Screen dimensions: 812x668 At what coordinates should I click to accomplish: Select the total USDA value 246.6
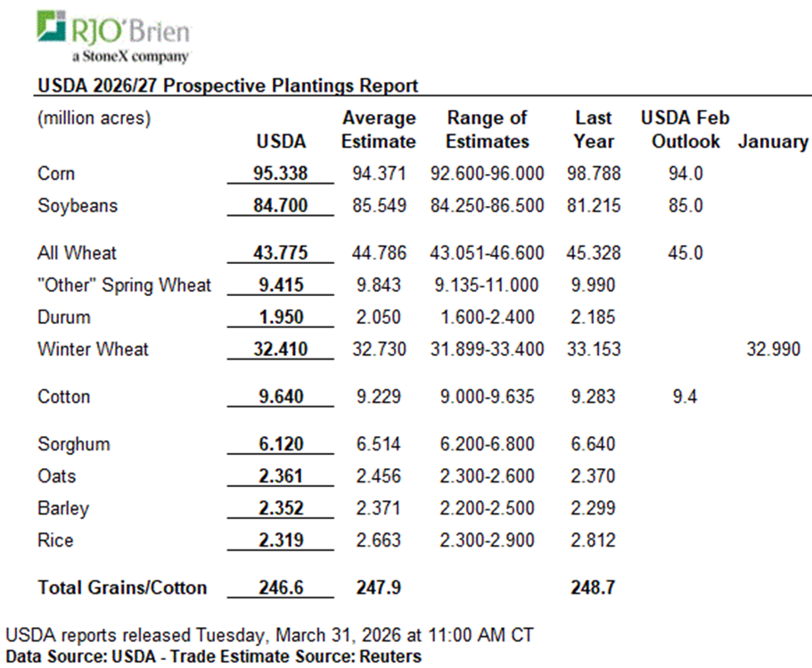pos(280,588)
